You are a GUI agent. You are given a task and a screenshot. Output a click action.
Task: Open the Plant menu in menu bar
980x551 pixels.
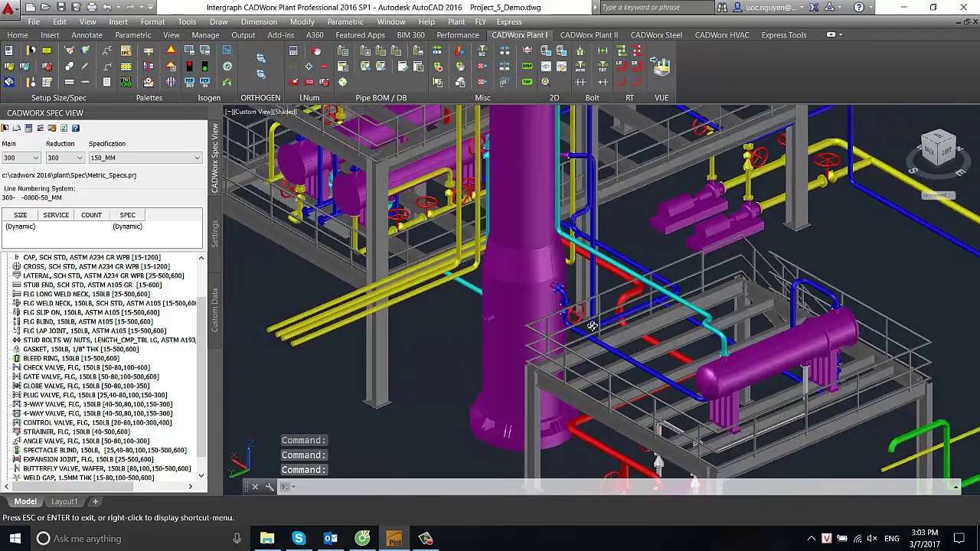point(456,21)
